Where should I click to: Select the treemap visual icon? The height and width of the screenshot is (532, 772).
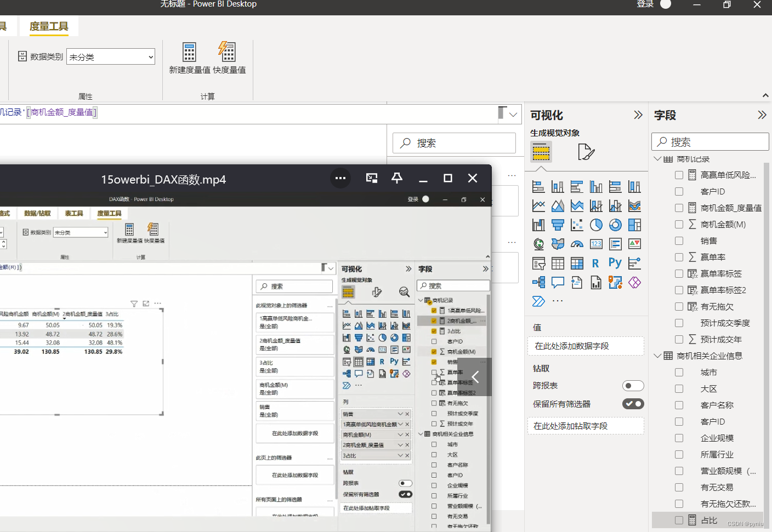click(x=634, y=225)
